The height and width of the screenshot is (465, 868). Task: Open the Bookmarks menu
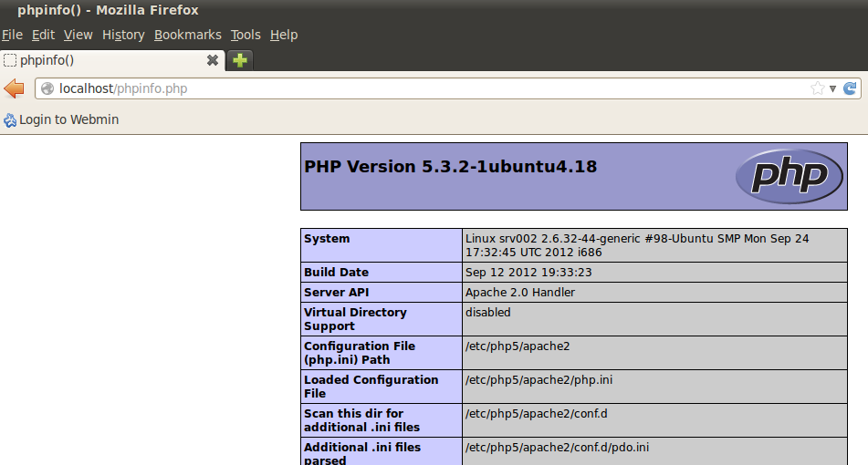188,35
